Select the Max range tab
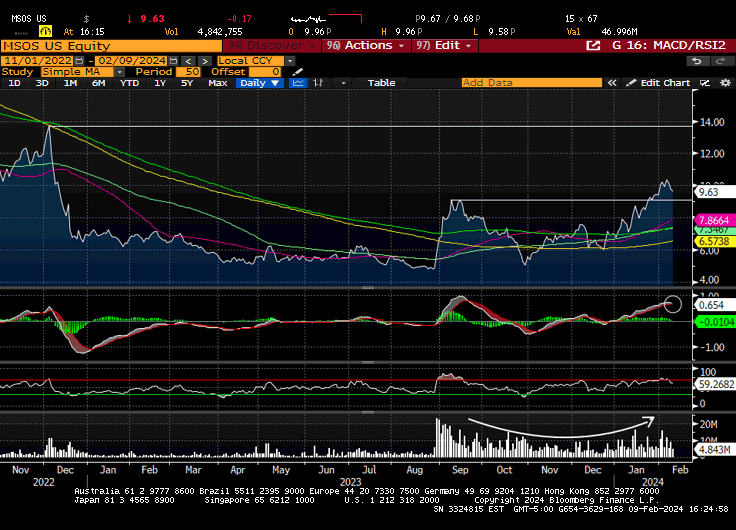Viewport: 736px width, 530px height. [217, 83]
